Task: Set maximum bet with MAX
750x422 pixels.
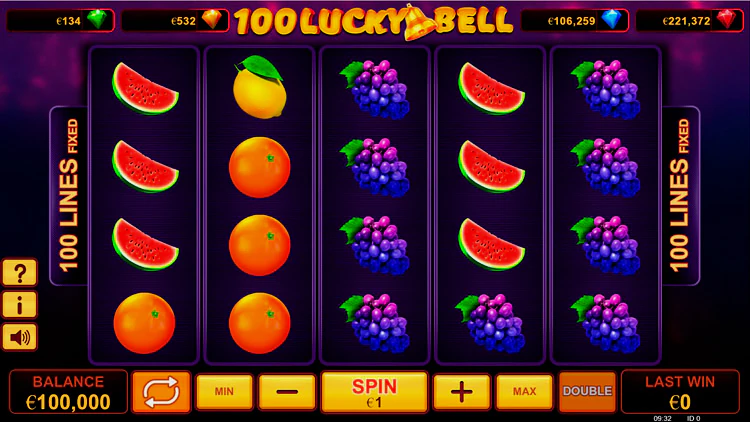Action: pos(525,392)
